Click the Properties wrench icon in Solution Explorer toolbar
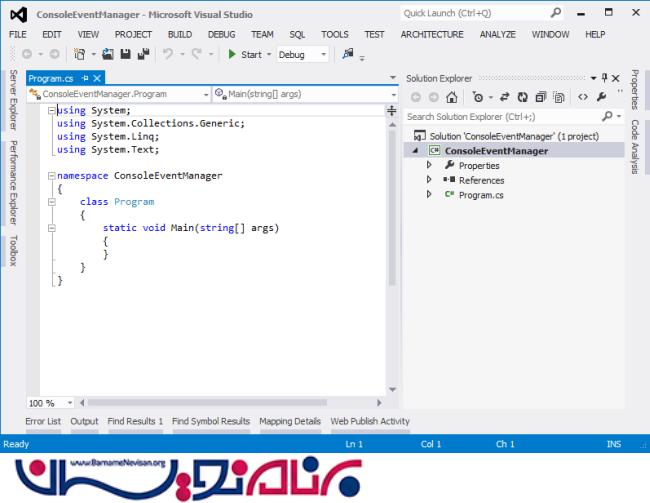 601,97
